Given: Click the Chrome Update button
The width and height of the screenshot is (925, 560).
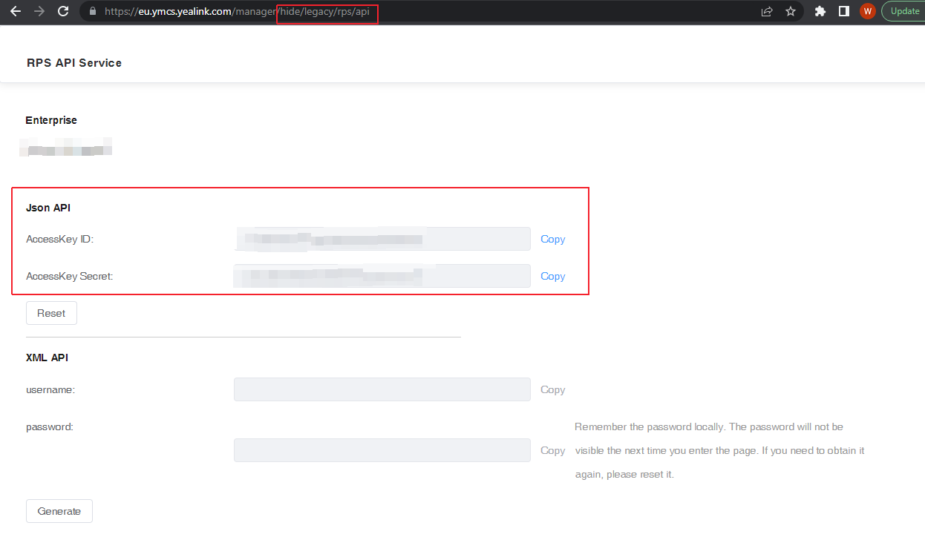Looking at the screenshot, I should click(x=904, y=11).
